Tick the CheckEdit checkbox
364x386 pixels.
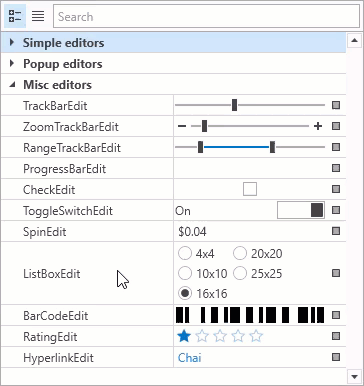[250, 189]
